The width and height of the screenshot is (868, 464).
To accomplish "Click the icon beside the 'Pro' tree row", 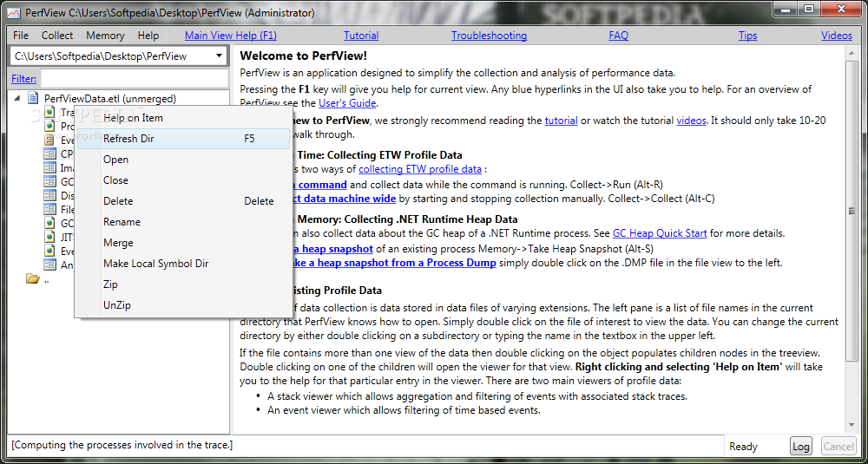I will coord(50,126).
